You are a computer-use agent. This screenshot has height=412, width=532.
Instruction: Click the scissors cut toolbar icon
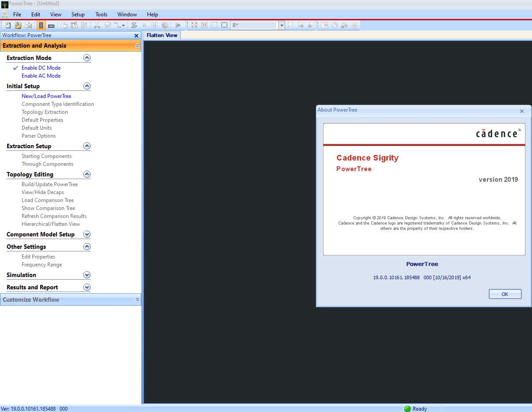pyautogui.click(x=97, y=25)
